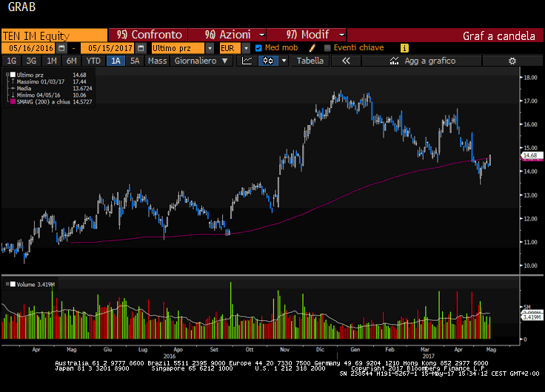
Task: Click the 3.419M volume axis label
Action: pyautogui.click(x=532, y=317)
